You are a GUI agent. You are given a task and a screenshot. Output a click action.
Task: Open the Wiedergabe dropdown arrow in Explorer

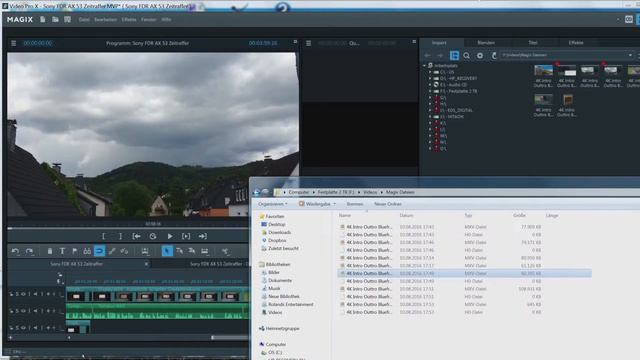tap(335, 204)
